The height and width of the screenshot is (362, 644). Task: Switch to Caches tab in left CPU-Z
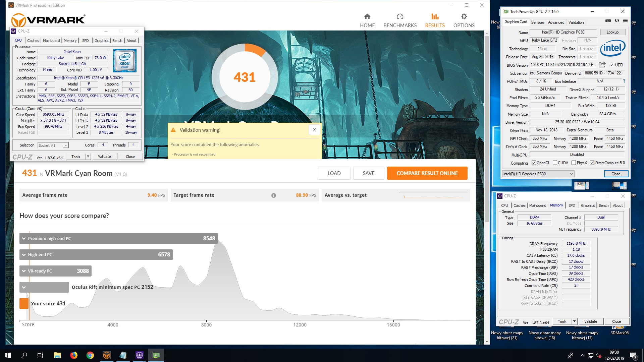point(33,41)
